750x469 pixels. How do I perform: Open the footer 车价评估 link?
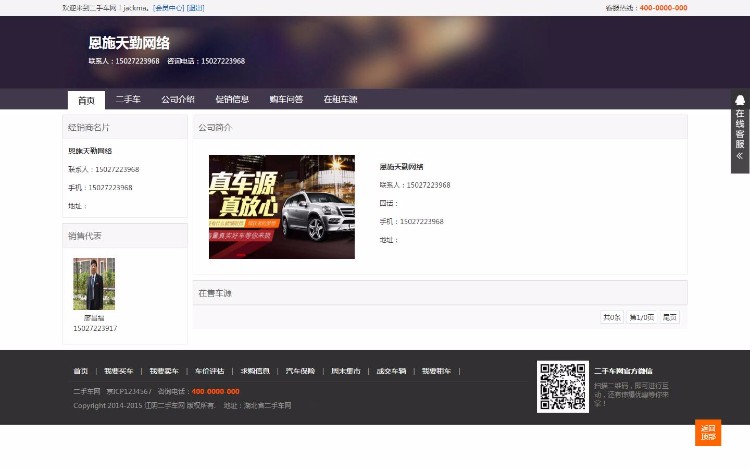click(210, 371)
